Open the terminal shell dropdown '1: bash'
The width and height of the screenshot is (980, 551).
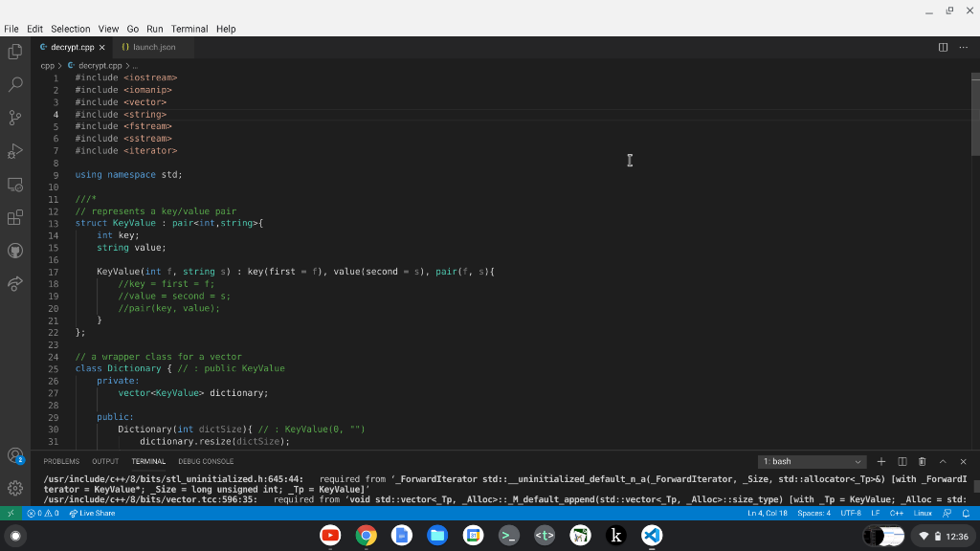812,462
